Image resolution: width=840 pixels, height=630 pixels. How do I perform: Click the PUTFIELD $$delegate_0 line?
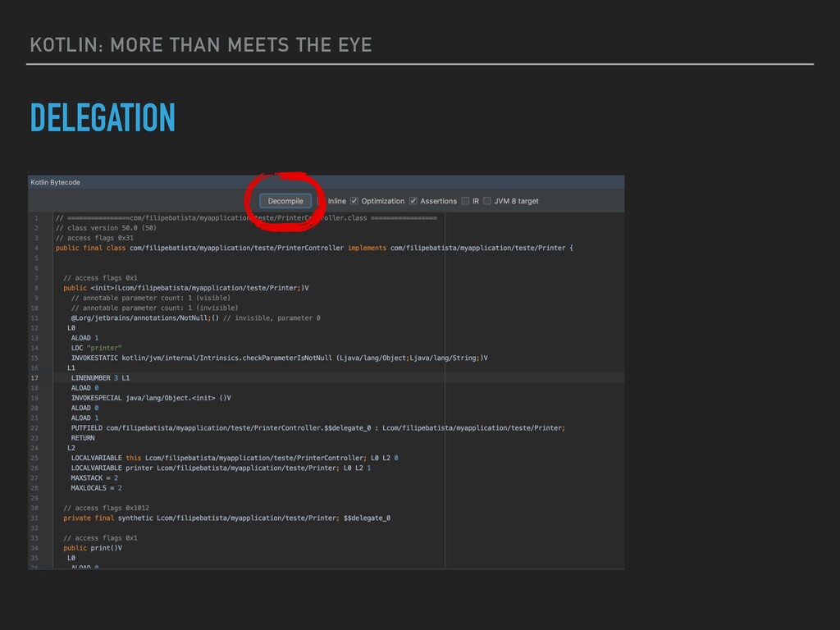tap(317, 428)
